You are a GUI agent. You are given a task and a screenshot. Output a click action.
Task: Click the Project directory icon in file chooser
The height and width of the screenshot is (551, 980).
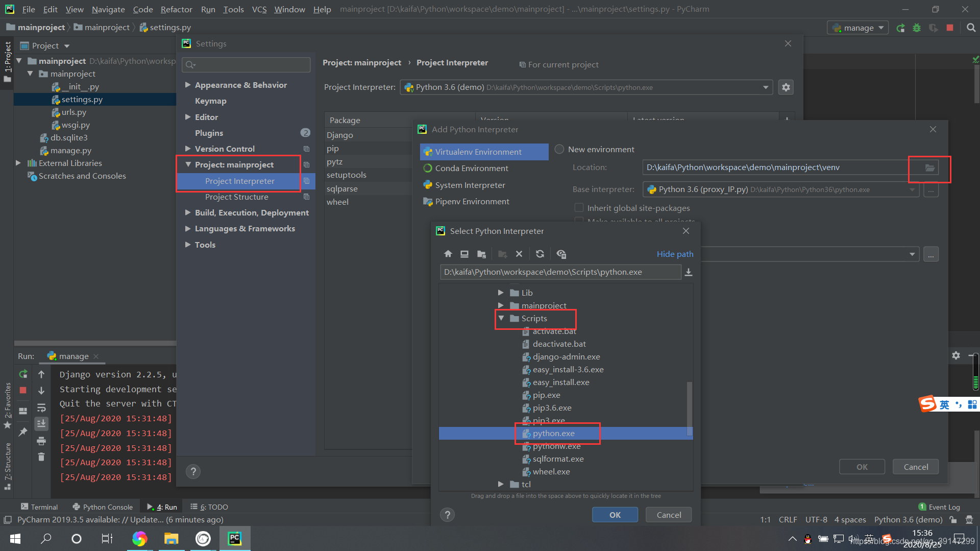pyautogui.click(x=481, y=254)
